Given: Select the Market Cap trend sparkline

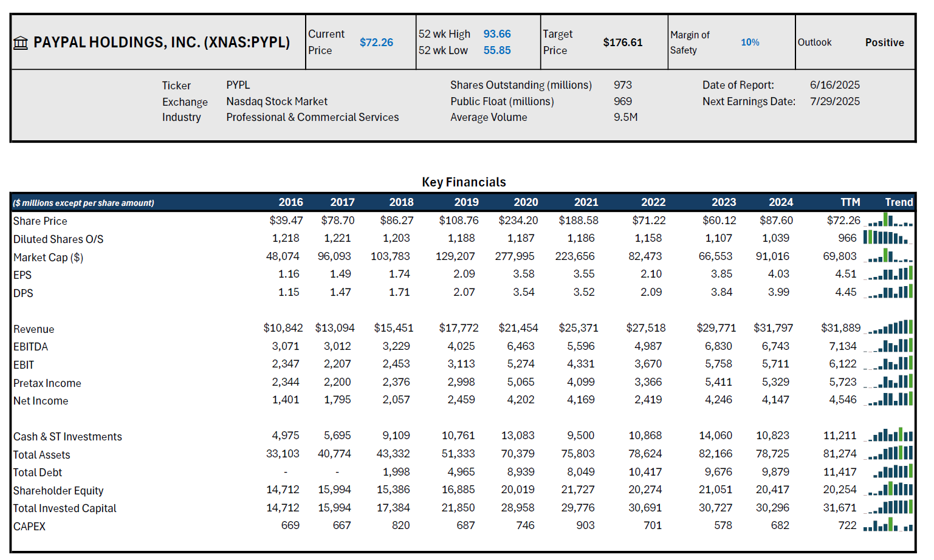Looking at the screenshot, I should click(888, 256).
